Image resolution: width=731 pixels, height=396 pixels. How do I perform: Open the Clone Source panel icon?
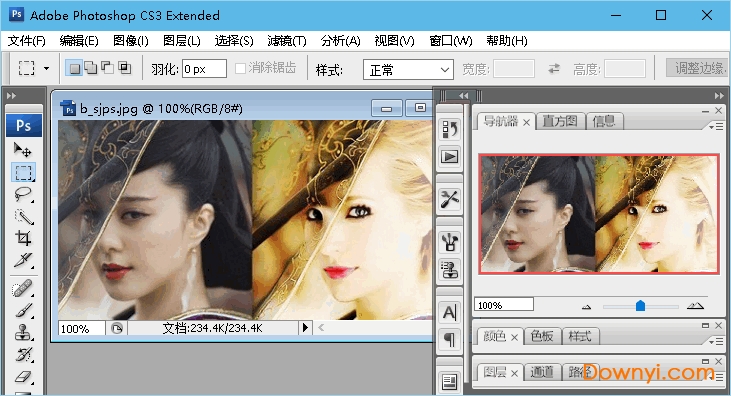pyautogui.click(x=449, y=270)
